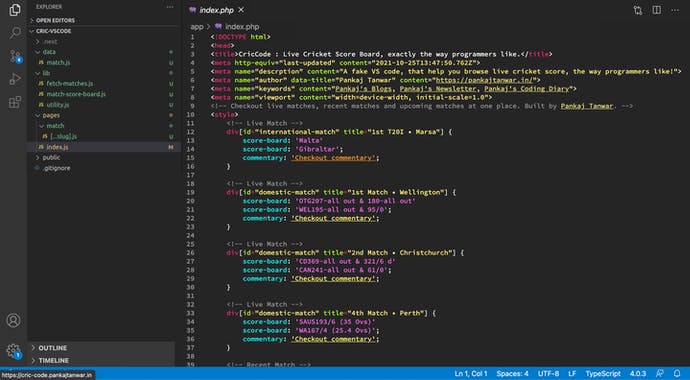Open Checkout commentary for Perth match
This screenshot has width=690, height=380.
[333, 339]
